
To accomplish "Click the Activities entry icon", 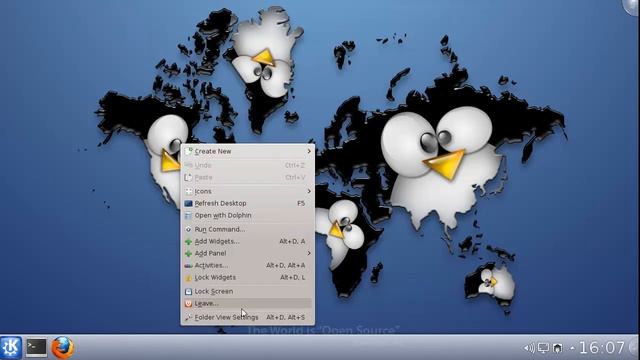I will 188,266.
